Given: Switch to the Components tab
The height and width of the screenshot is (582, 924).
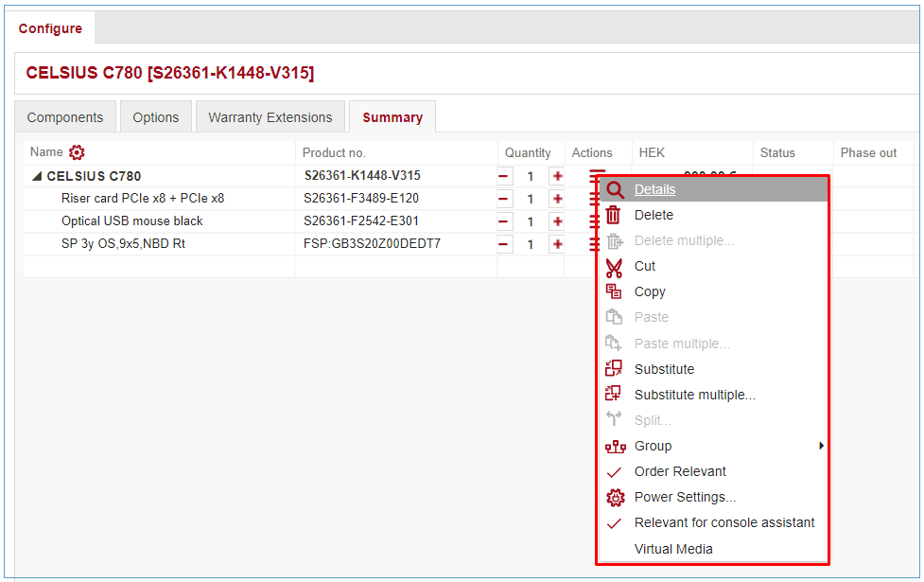Looking at the screenshot, I should click(65, 117).
